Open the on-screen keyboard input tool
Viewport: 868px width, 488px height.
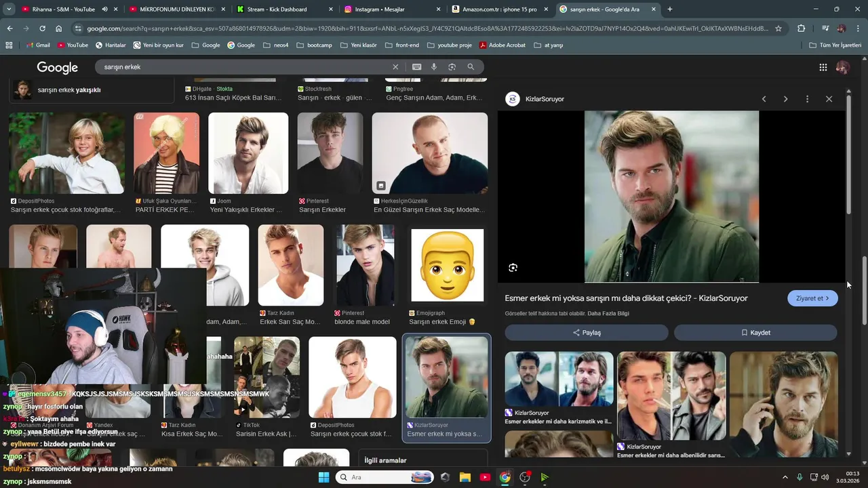click(416, 67)
